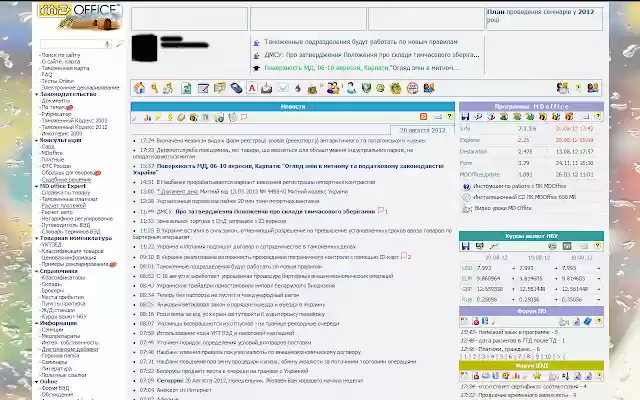Click the dollar sign icon in Новости toolbar

click(x=169, y=118)
